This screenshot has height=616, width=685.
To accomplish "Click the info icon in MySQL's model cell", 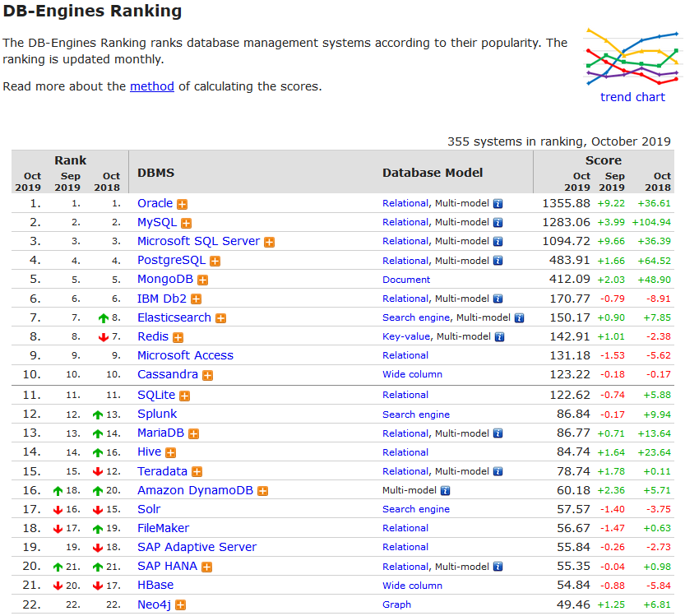I will coord(498,223).
